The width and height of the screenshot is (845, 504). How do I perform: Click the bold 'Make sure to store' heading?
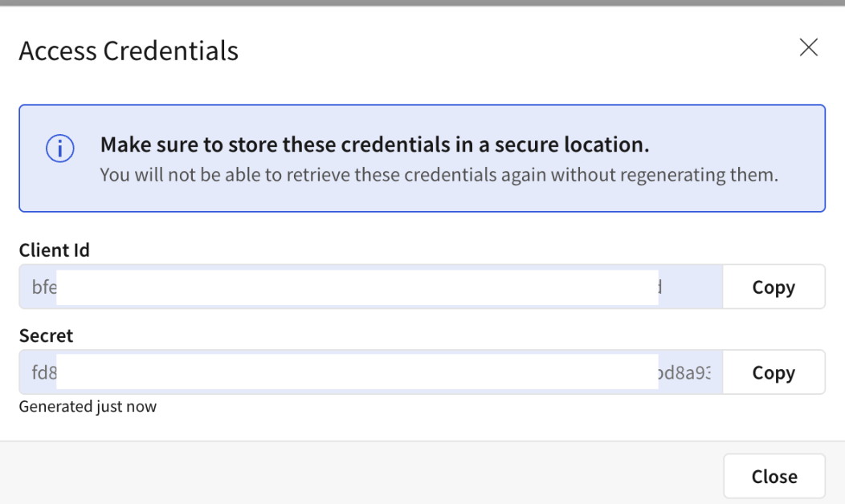point(374,145)
